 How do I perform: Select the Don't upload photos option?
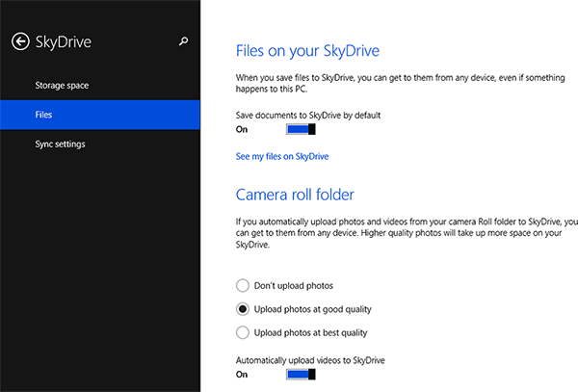tap(244, 286)
